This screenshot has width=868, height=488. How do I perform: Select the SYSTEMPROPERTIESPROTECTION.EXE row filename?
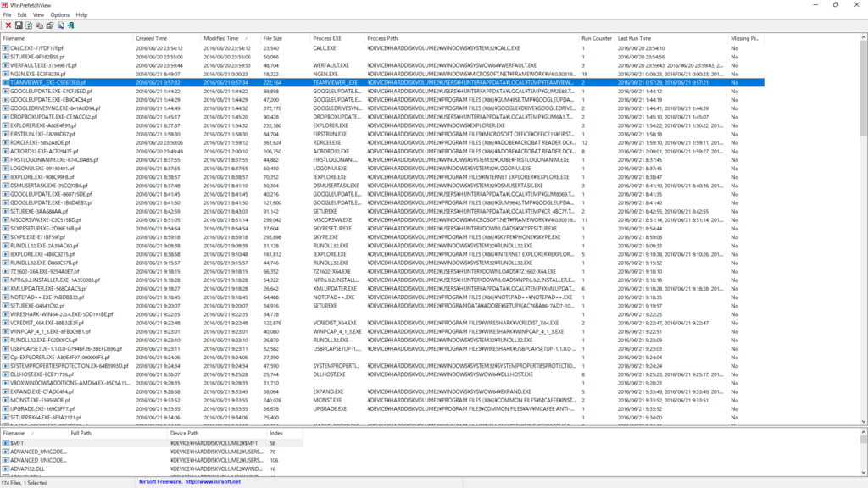[70, 366]
